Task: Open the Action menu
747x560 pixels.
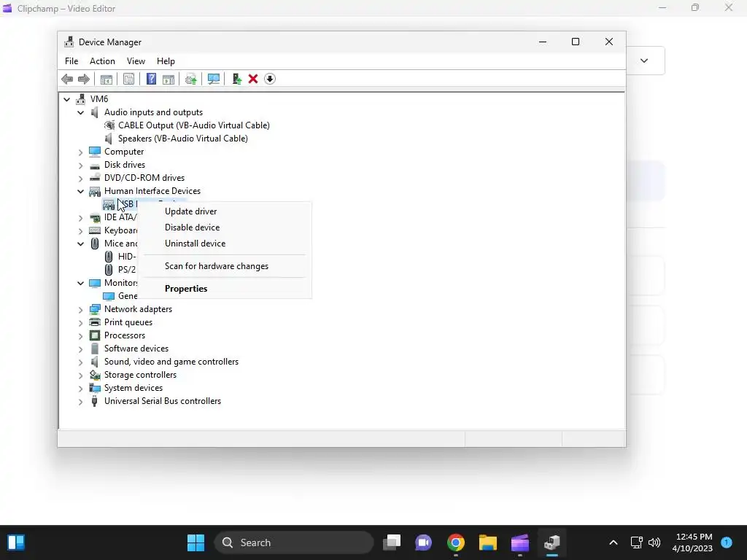Action: pos(102,61)
